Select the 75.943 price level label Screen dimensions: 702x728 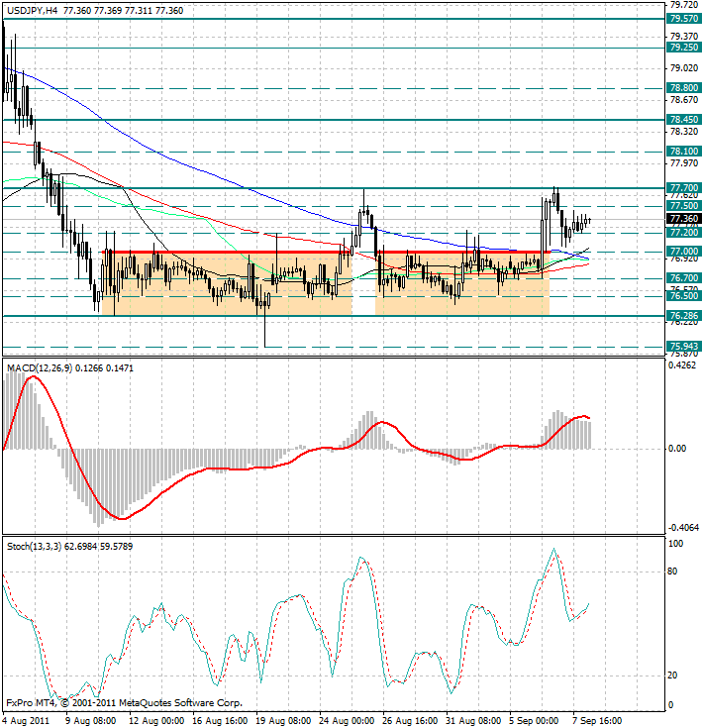pyautogui.click(x=683, y=347)
